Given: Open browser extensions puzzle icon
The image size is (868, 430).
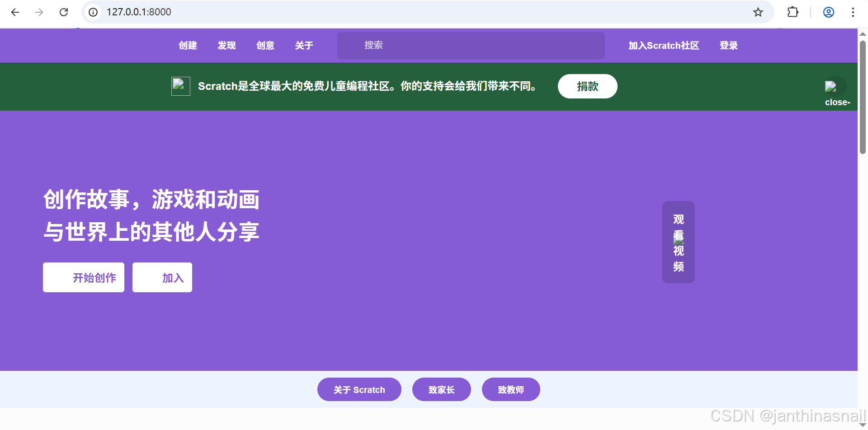Looking at the screenshot, I should [793, 12].
